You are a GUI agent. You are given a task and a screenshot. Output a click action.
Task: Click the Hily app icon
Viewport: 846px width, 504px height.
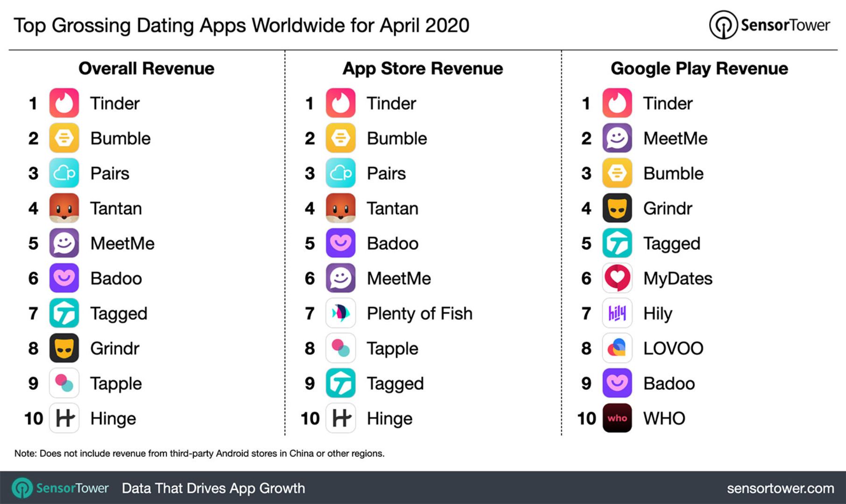617,313
